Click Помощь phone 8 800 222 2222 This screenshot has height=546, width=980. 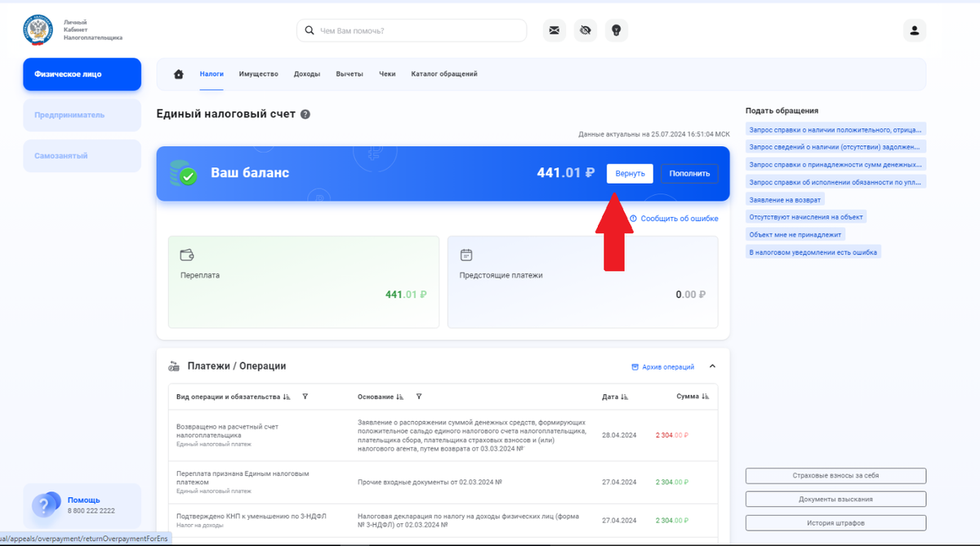point(91,511)
